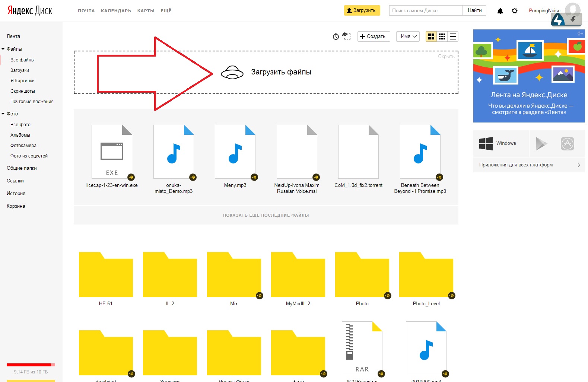The image size is (588, 382).
Task: Open the ЕЩЁ services menu
Action: (x=166, y=11)
